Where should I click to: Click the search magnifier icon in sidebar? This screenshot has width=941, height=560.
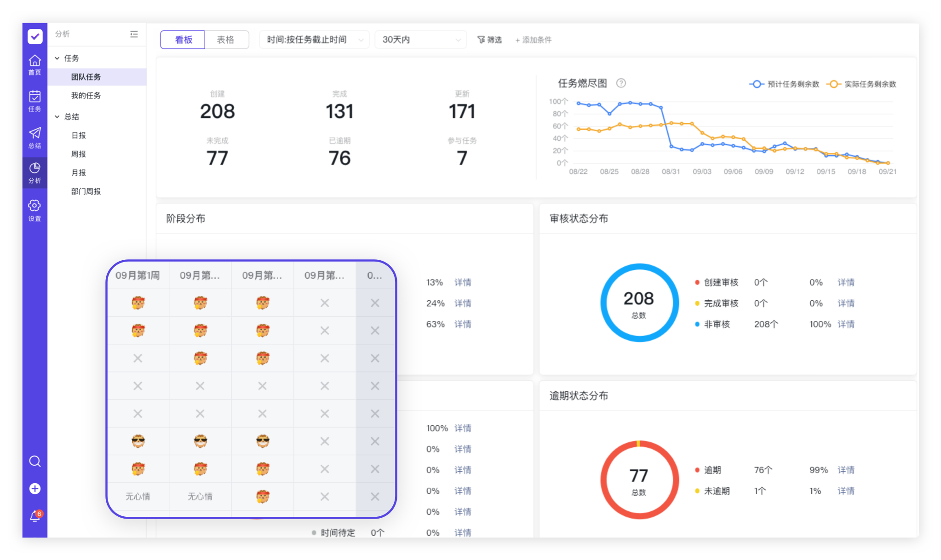pos(35,461)
